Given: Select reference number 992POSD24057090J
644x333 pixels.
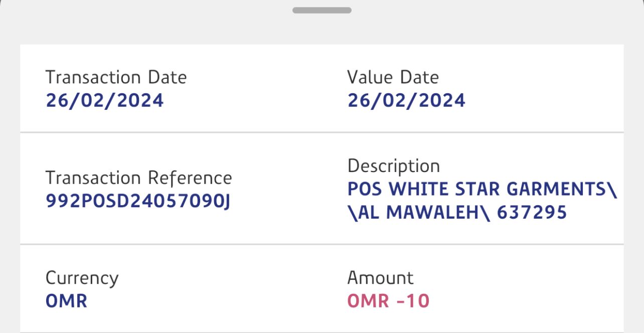Looking at the screenshot, I should click(x=138, y=201).
